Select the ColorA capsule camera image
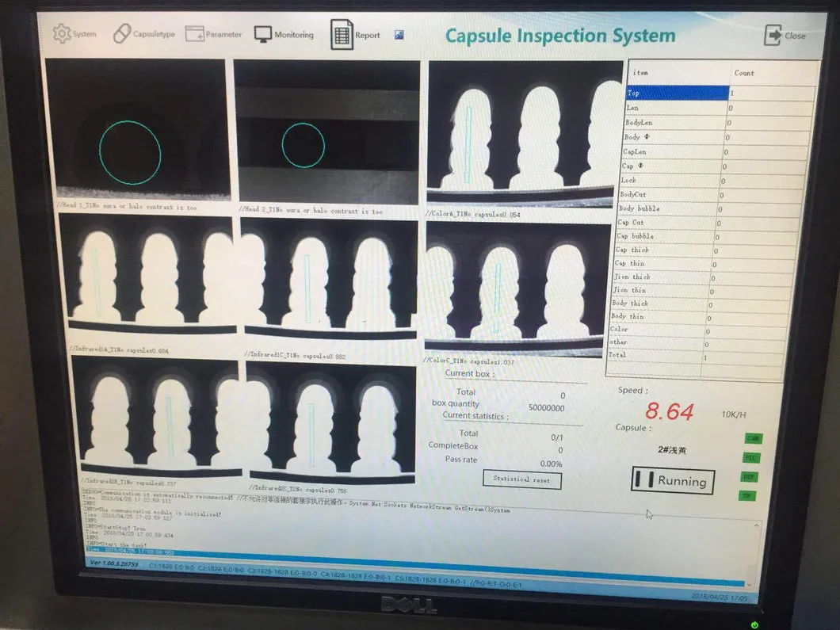Screen dimensions: 840x630 coord(525,133)
